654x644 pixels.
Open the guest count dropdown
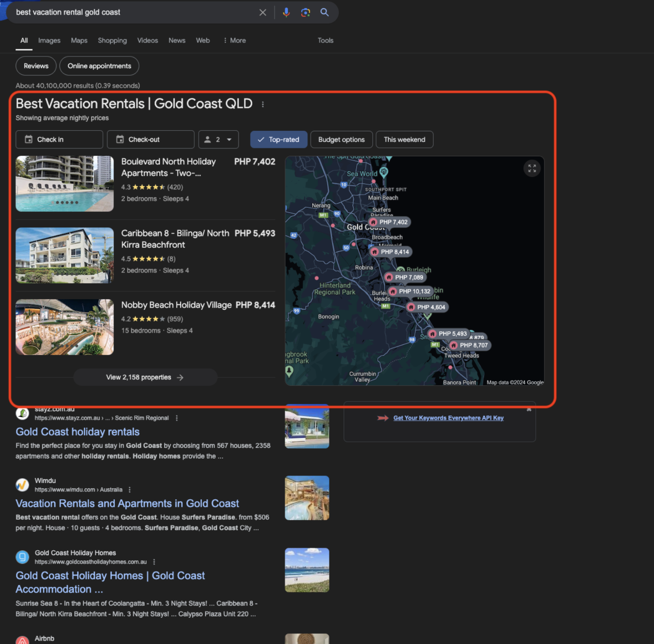pyautogui.click(x=218, y=139)
